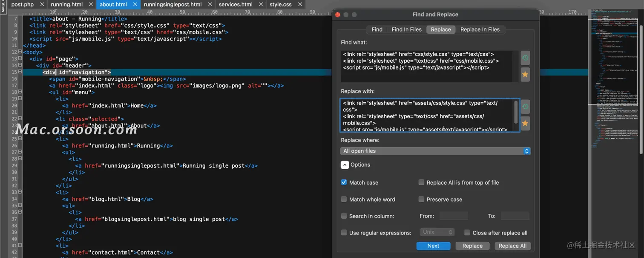Viewport: 644px width, 258px height.
Task: Open the Replace where dropdown
Action: tap(435, 151)
